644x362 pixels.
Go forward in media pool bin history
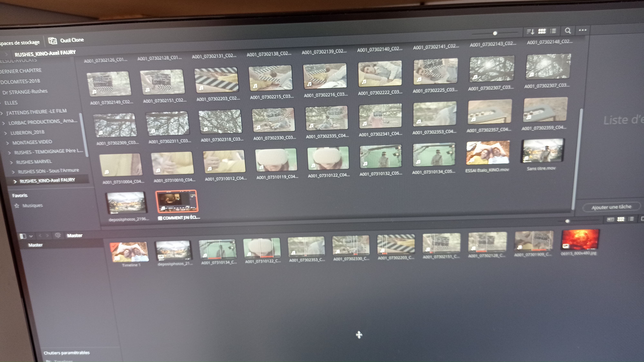(47, 236)
